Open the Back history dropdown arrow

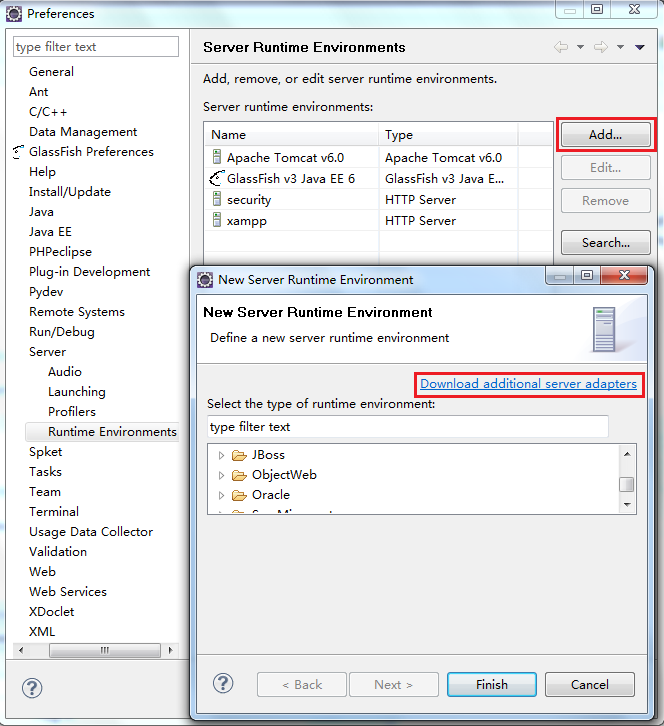pyautogui.click(x=580, y=47)
